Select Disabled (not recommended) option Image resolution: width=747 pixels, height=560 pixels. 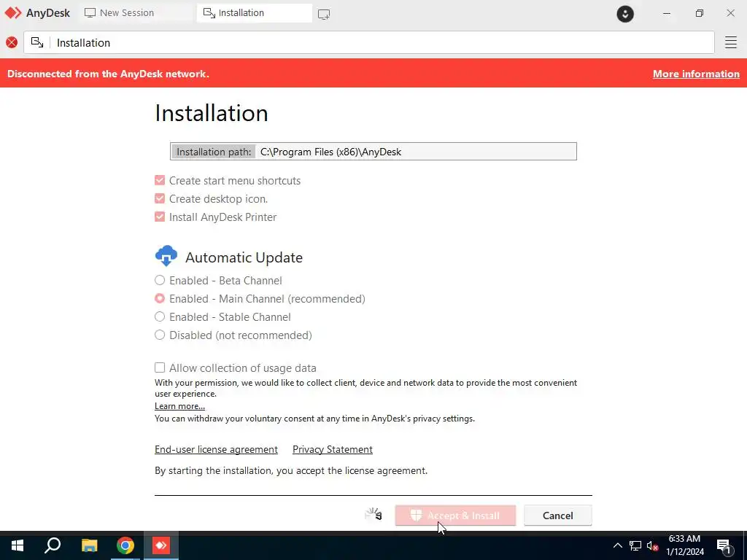tap(160, 335)
